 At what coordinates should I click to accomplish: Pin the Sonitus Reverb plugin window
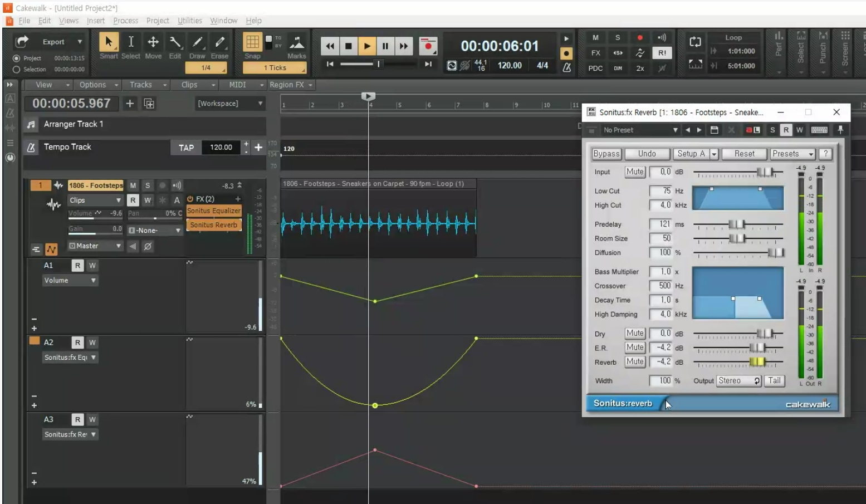pos(840,130)
